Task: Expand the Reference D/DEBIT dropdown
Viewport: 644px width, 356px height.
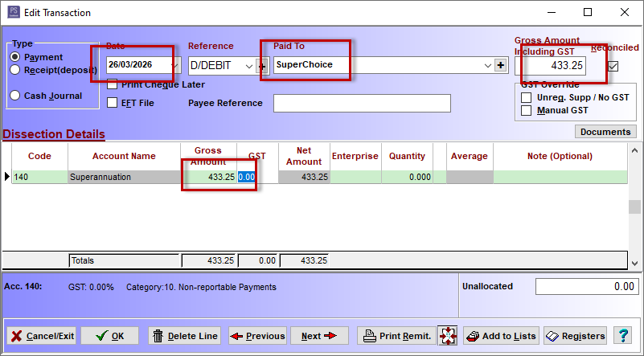Action: (248, 65)
